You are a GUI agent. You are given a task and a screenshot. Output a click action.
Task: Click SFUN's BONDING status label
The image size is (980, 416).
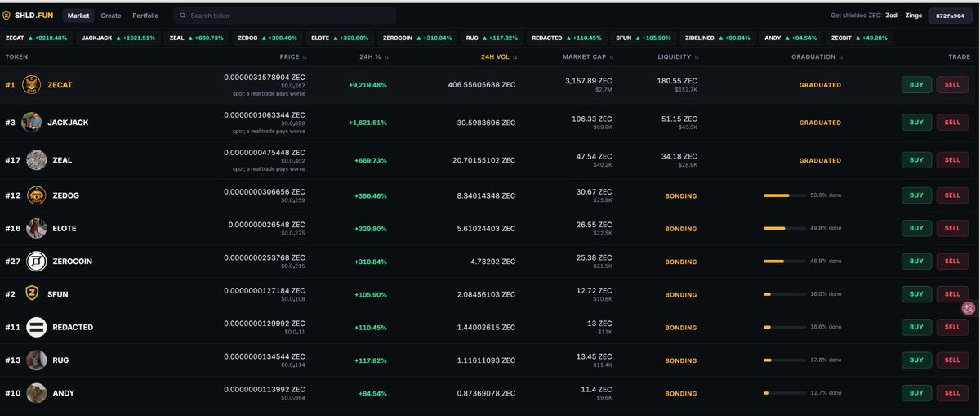coord(681,294)
